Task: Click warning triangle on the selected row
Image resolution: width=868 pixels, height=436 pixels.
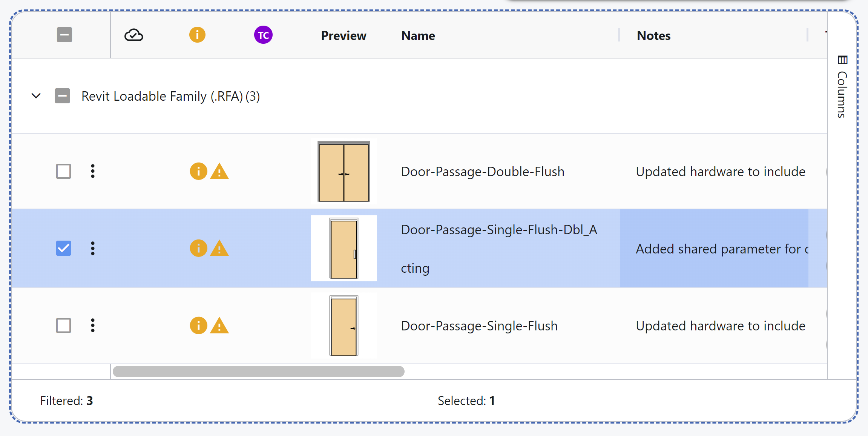Action: 219,249
